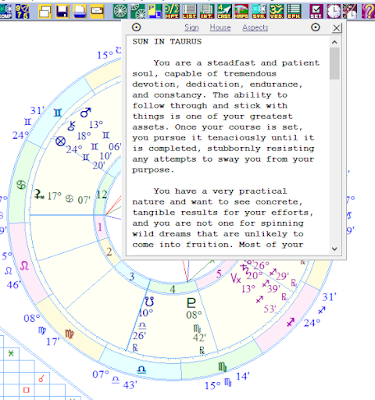Viewport: 375px width, 400px height.
Task: Open the SYN. synastry toolbar icon
Action: pyautogui.click(x=259, y=11)
